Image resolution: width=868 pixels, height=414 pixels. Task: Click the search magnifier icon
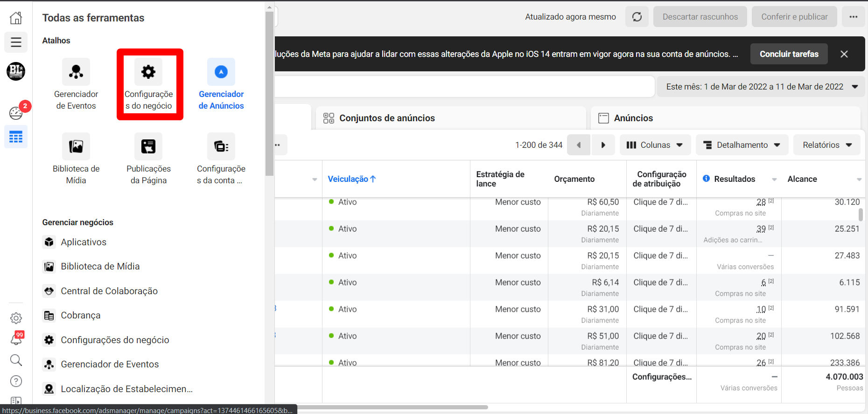point(16,360)
